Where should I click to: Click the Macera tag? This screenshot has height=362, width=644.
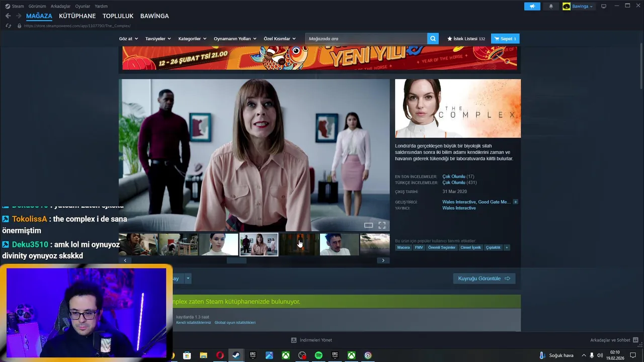coord(404,247)
